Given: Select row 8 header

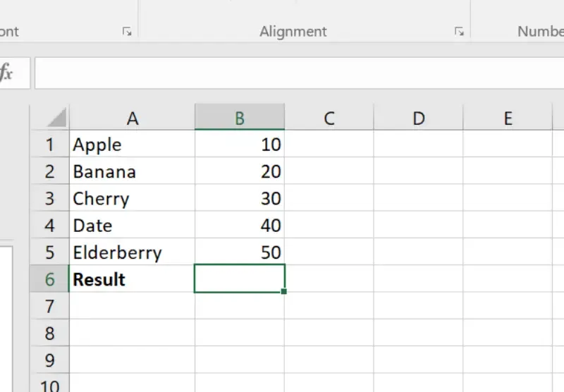Looking at the screenshot, I should [x=49, y=333].
